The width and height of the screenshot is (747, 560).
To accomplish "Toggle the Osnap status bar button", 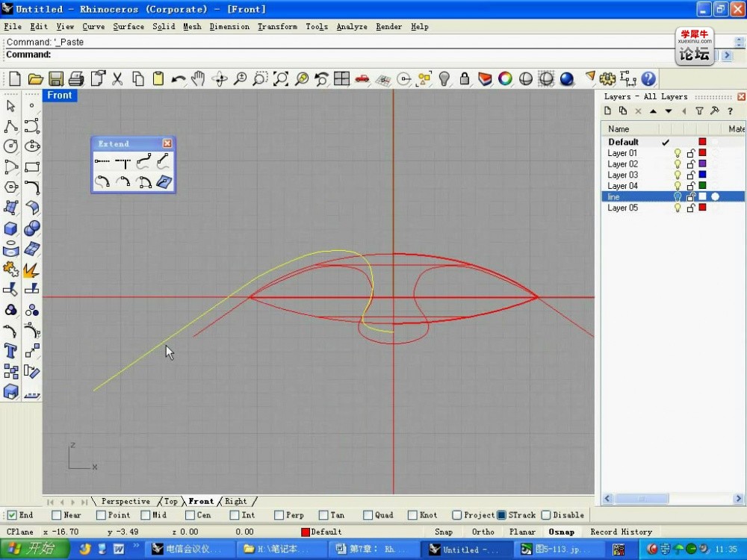I will point(561,532).
